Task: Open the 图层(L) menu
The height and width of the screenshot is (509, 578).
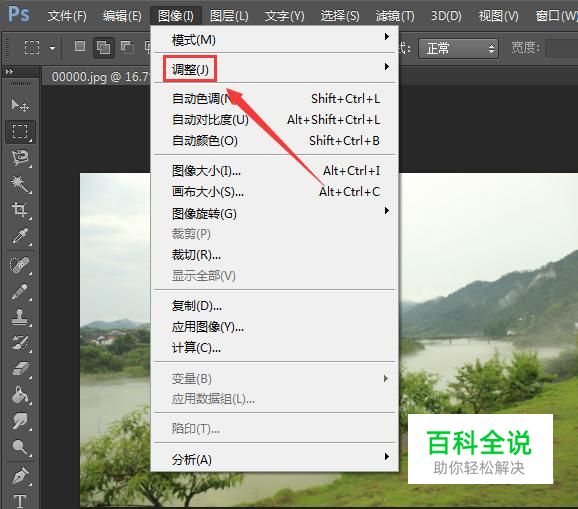Action: click(229, 16)
